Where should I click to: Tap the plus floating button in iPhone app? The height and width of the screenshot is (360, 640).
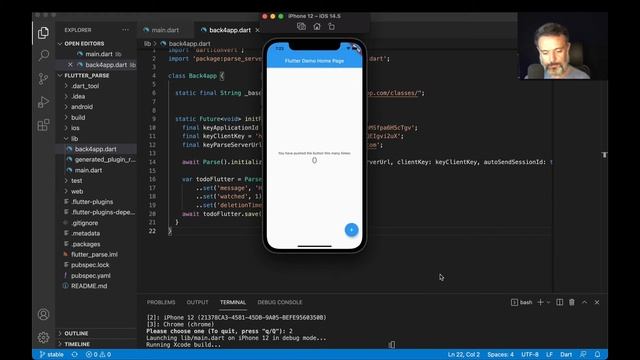pos(351,230)
